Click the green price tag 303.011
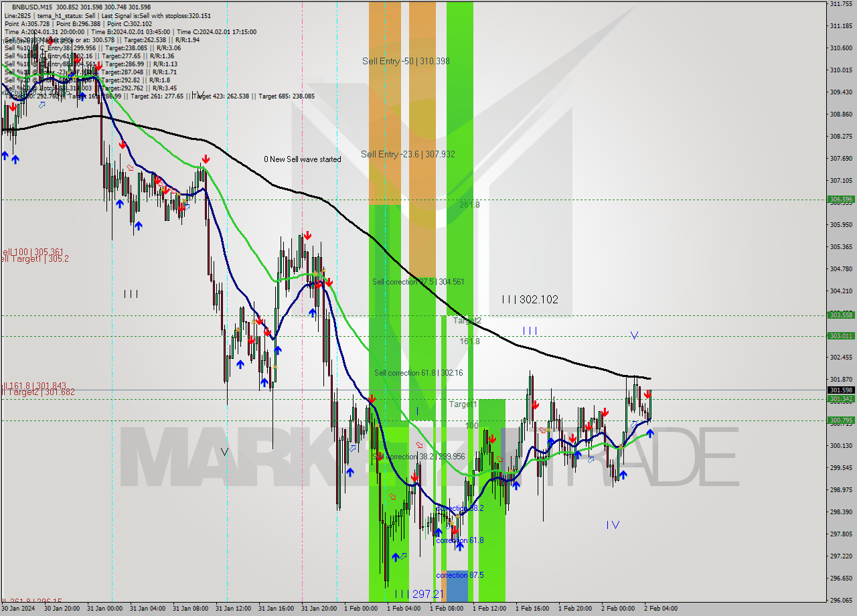 click(x=842, y=335)
